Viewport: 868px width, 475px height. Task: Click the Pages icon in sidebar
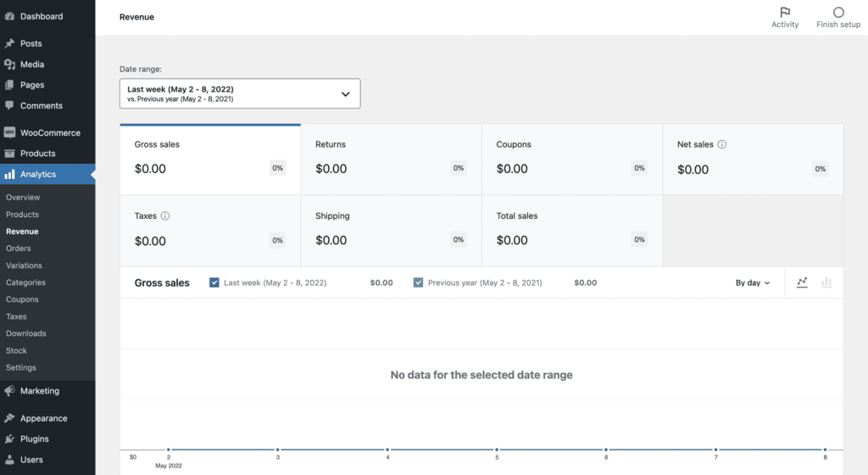(x=9, y=85)
